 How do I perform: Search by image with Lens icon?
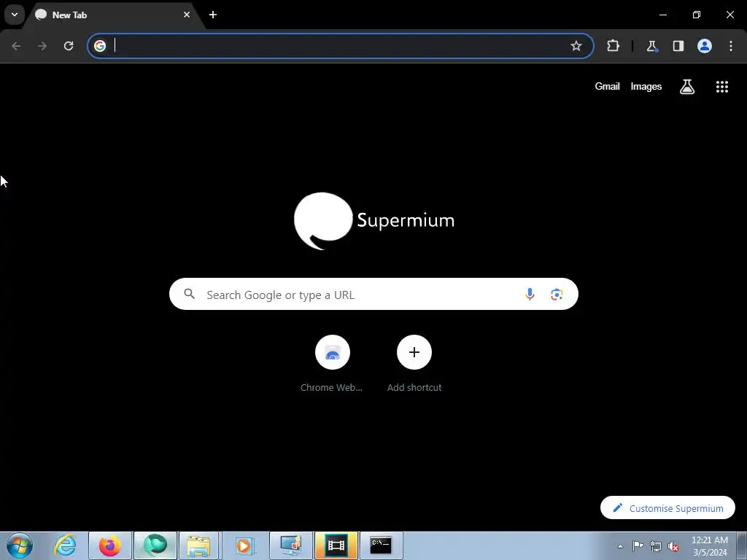(557, 295)
